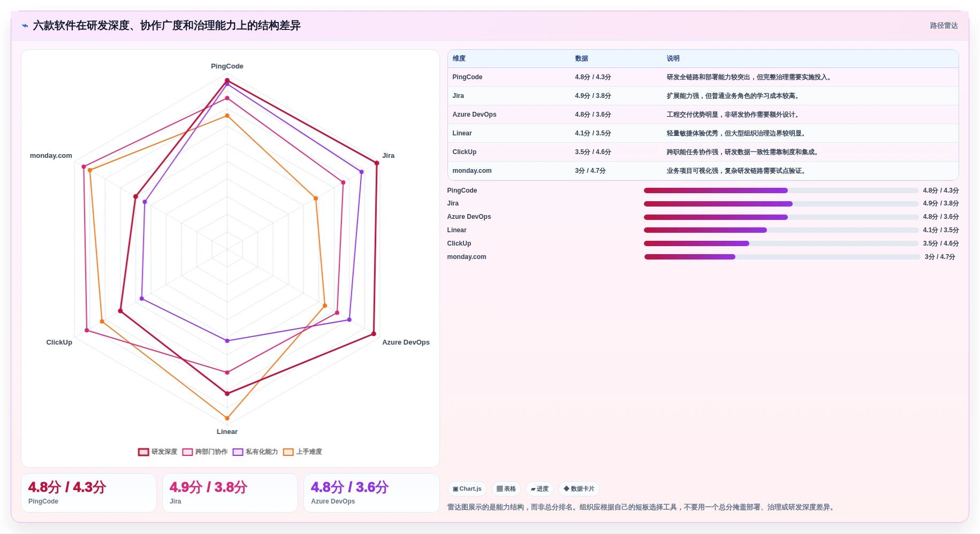Click the PingCode progress bar
Screen dimensions: 980x534
pos(781,190)
